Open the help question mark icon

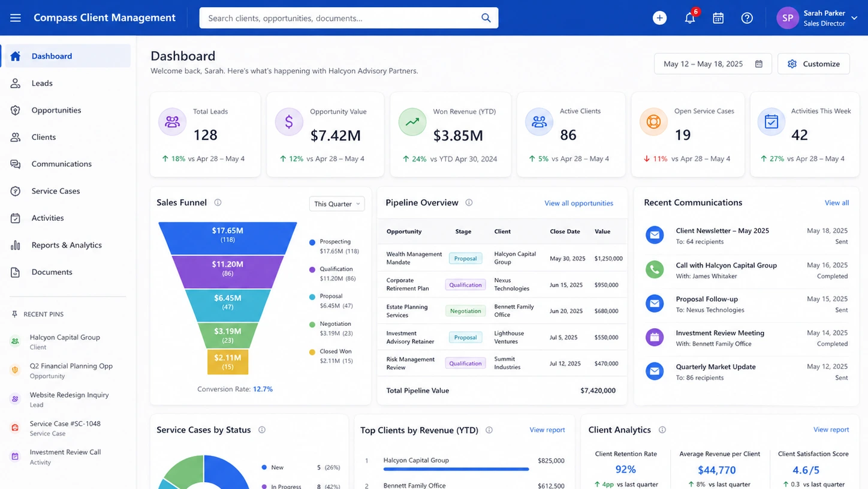click(747, 18)
